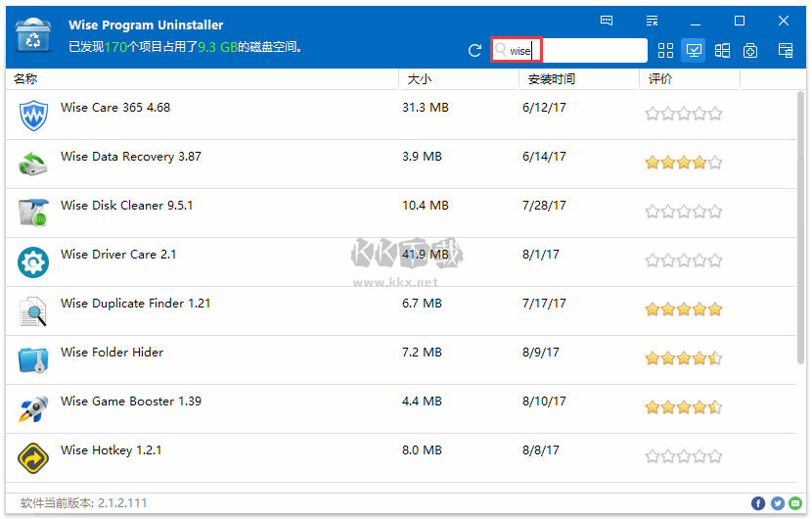
Task: Click the refresh list icon
Action: (474, 50)
